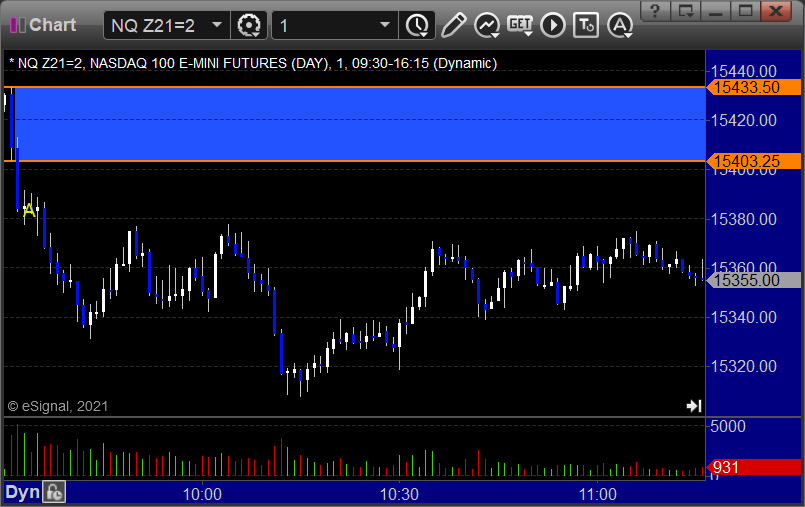Click the 15340.00 price axis label
The image size is (805, 507).
pos(743,317)
